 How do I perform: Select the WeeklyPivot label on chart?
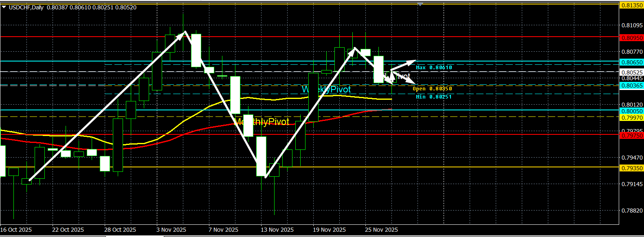(x=326, y=90)
